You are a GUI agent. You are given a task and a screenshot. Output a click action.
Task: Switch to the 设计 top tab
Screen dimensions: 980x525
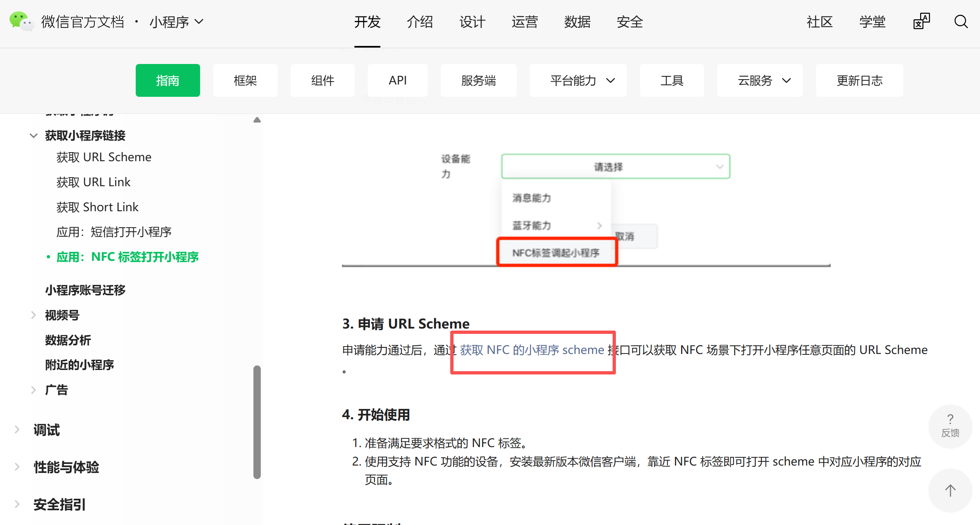pos(472,22)
